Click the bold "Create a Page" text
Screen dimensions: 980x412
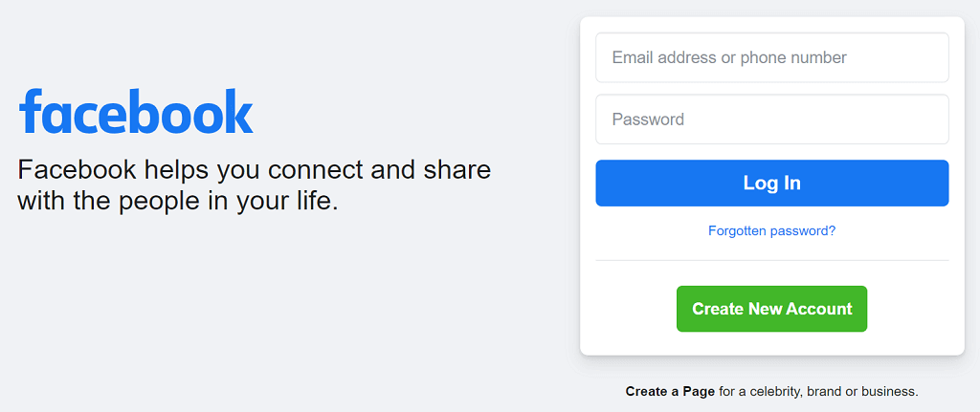pyautogui.click(x=670, y=391)
